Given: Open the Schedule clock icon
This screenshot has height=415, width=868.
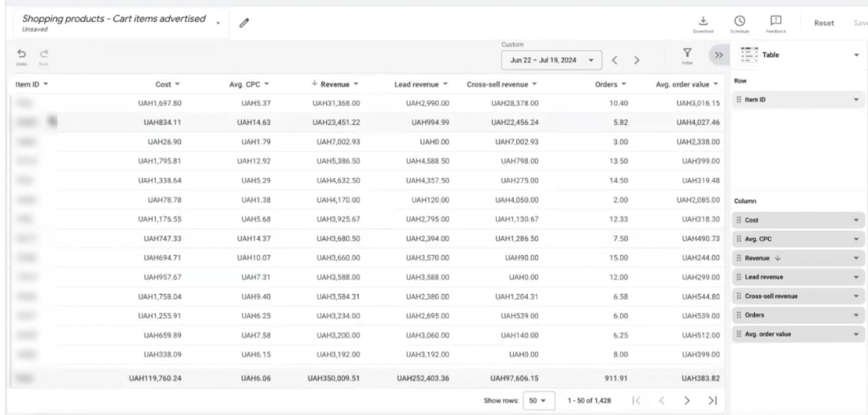Looking at the screenshot, I should coord(739,21).
